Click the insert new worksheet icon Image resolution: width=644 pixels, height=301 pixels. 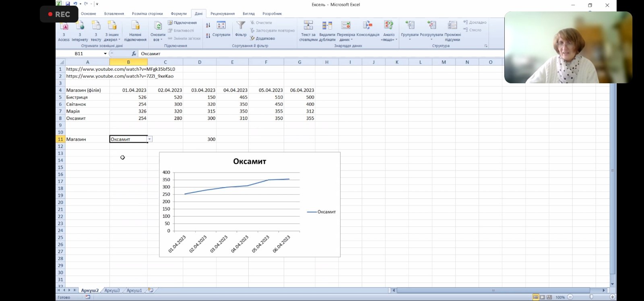(151, 290)
